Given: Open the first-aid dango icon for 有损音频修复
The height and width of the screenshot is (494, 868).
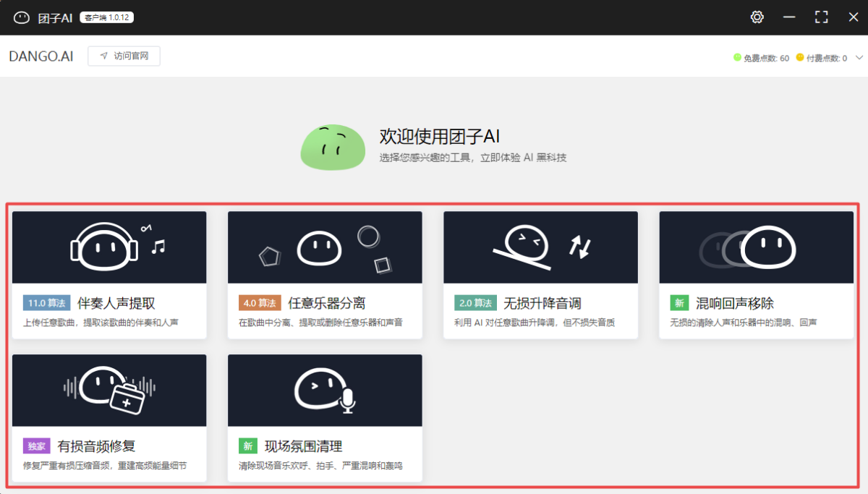Looking at the screenshot, I should tap(109, 390).
